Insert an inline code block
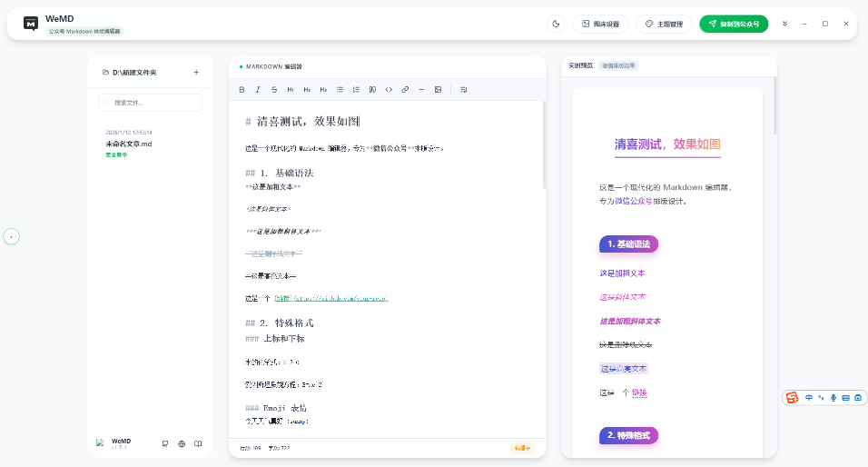The image size is (868, 467). pyautogui.click(x=389, y=89)
